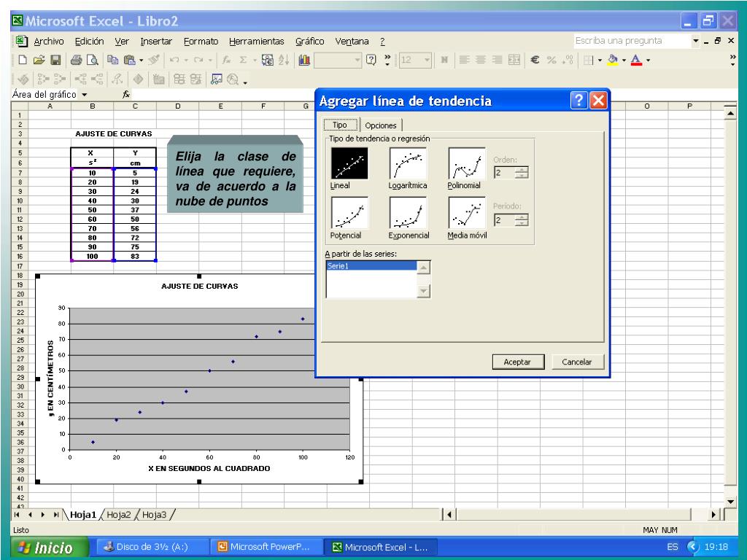Click the Escriba una pregunta field
Screen dimensions: 747x560
coord(632,41)
